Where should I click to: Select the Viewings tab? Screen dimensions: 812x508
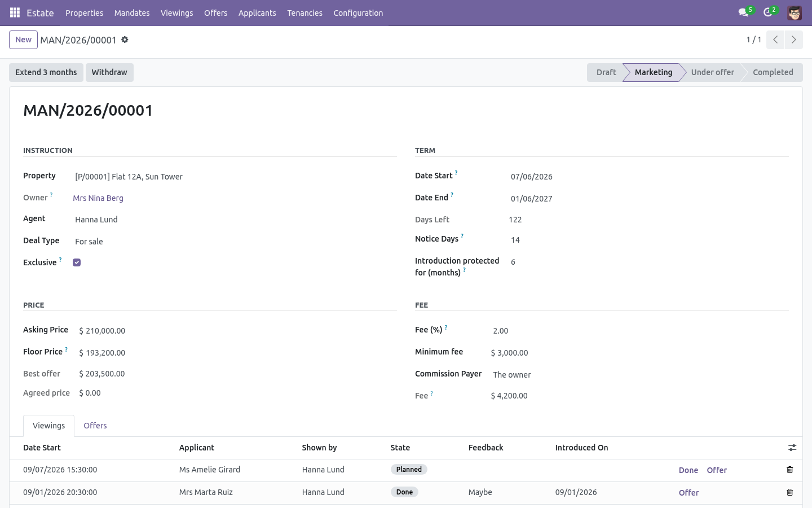(48, 426)
